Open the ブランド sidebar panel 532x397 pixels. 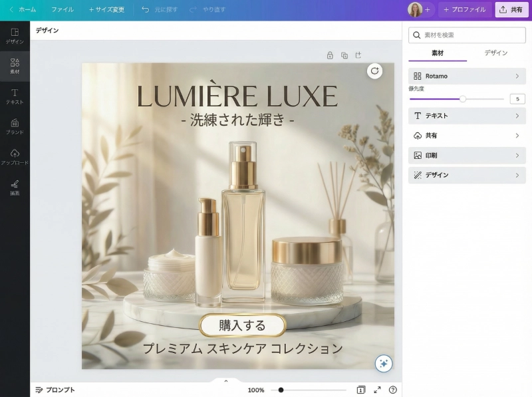click(15, 126)
